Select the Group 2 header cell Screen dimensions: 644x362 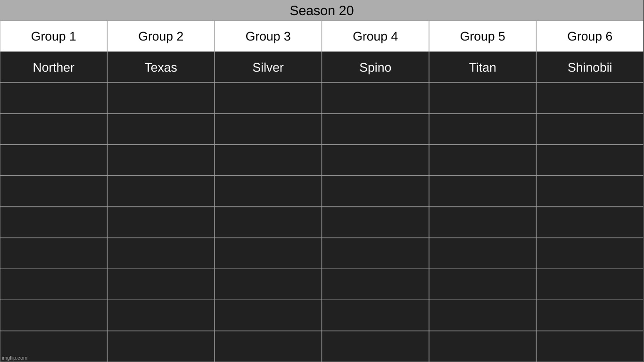point(161,36)
